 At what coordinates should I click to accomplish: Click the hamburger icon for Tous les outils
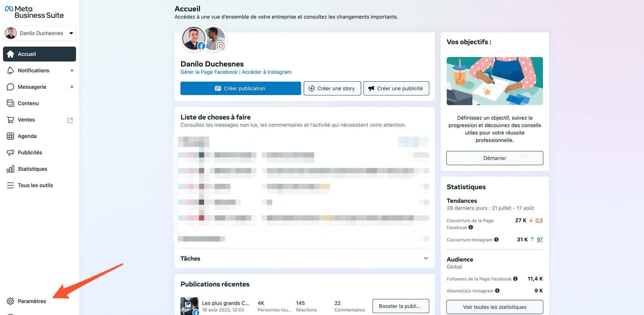pos(10,185)
